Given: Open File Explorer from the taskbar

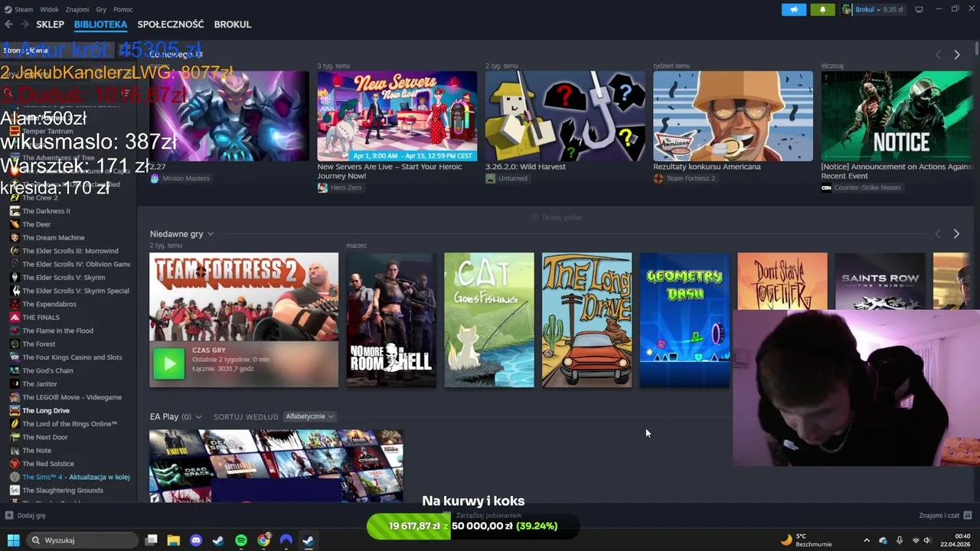Looking at the screenshot, I should pyautogui.click(x=173, y=540).
